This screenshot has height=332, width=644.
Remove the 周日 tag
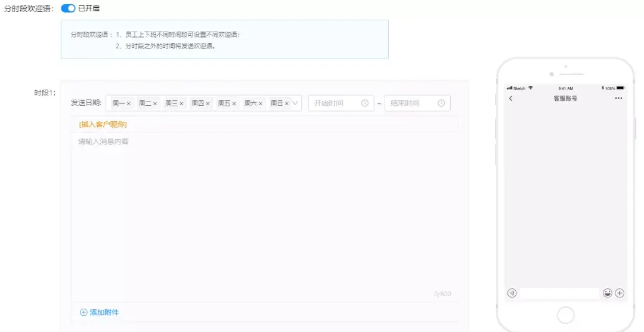[287, 104]
